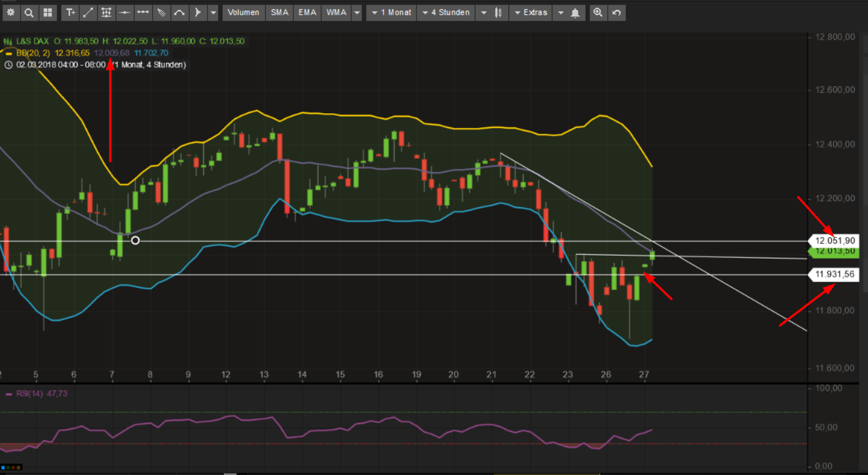Add the WMA indicator
The height and width of the screenshot is (475, 868).
[x=336, y=12]
